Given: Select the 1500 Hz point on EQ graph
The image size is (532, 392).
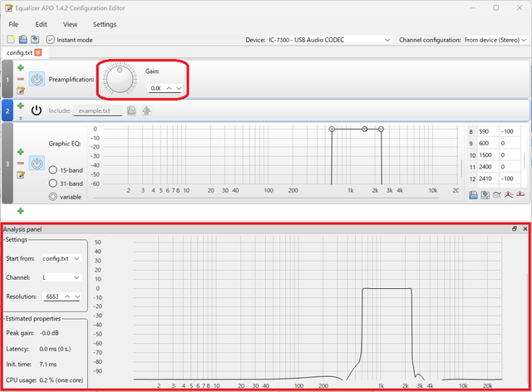Looking at the screenshot, I should pyautogui.click(x=364, y=129).
